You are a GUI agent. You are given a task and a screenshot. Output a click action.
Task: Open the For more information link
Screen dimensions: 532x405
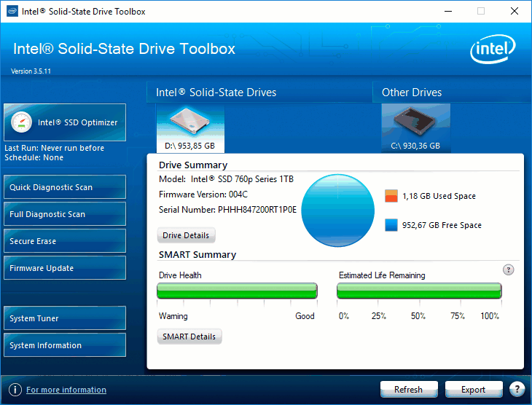coord(66,390)
